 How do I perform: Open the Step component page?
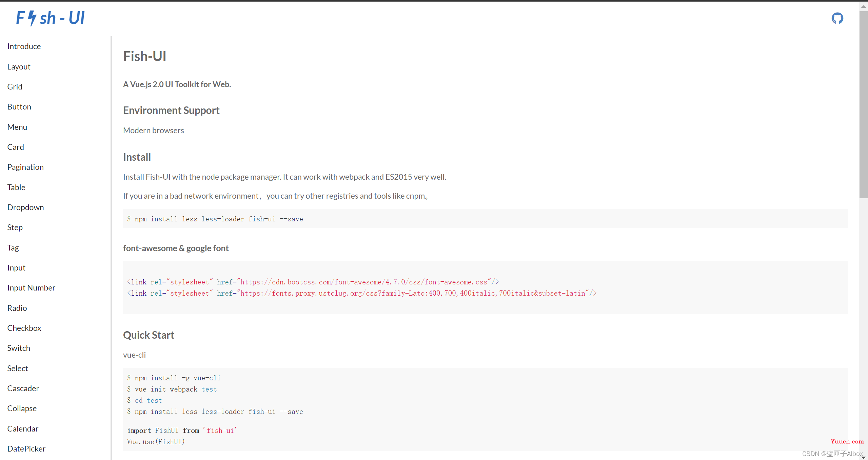coord(15,227)
